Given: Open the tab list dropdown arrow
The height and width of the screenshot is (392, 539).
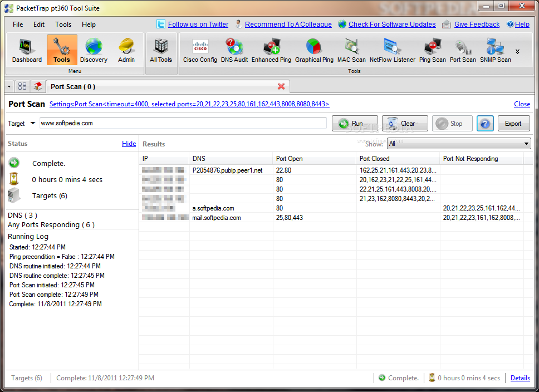Looking at the screenshot, I should (9, 86).
